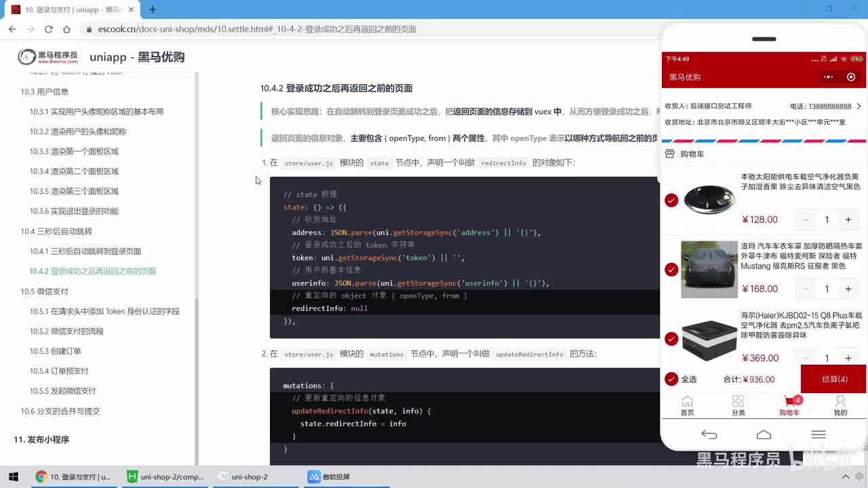Open 10.3.2 渲染用户的头像和昵称
868x488 pixels.
coord(78,131)
